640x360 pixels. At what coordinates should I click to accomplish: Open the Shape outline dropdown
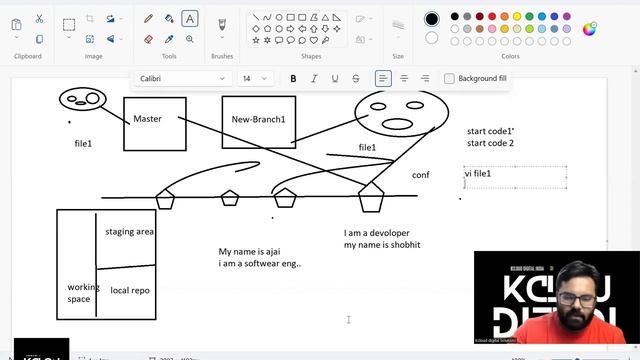pos(364,18)
